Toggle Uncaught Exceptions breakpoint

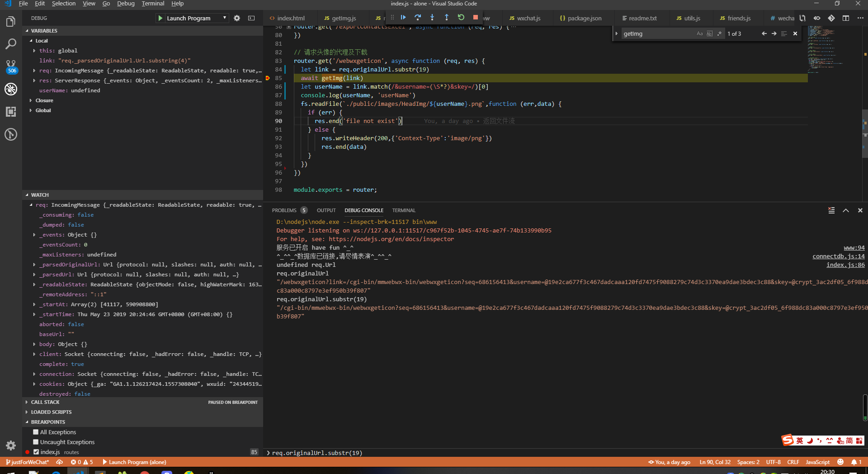36,442
